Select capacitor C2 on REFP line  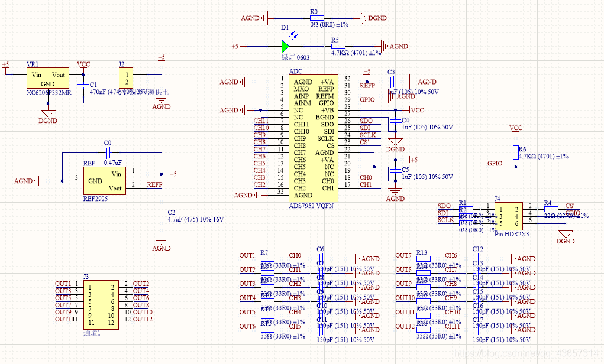click(162, 212)
